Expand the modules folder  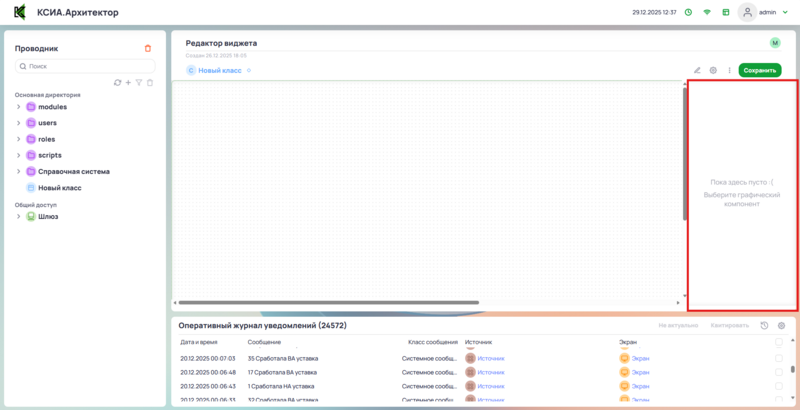click(x=18, y=107)
